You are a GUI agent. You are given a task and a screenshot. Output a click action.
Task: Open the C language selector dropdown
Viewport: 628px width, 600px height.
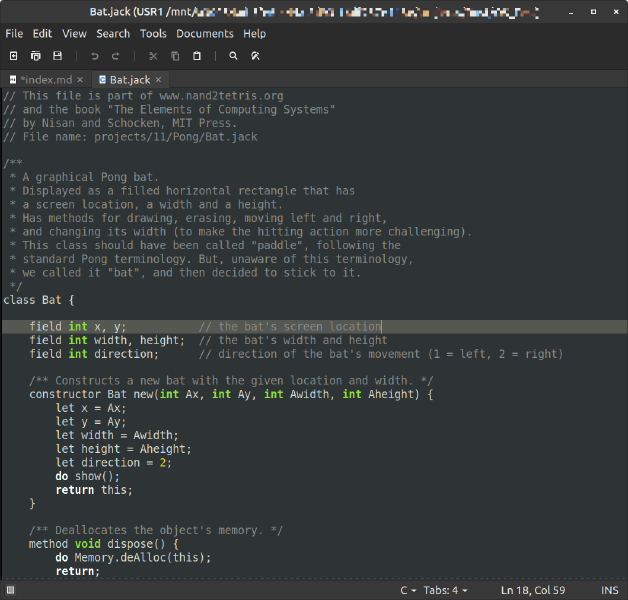(x=408, y=590)
